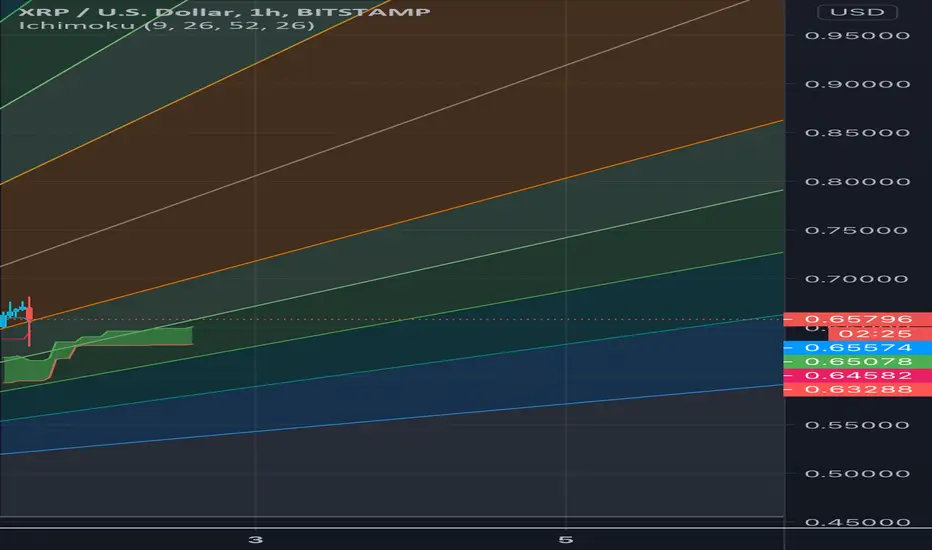Click the 0.70000 price scale label
This screenshot has width=932, height=550.
tap(857, 279)
